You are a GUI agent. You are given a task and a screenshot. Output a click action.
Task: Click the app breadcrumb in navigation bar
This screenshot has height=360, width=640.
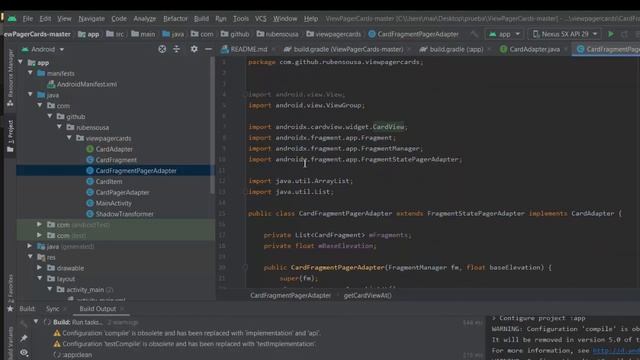pyautogui.click(x=89, y=34)
